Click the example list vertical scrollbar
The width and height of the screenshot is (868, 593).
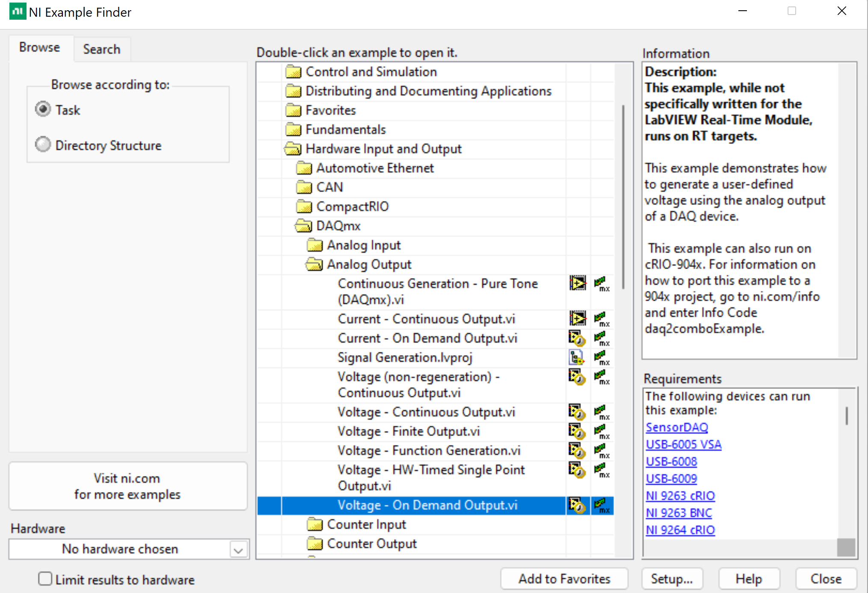click(623, 197)
